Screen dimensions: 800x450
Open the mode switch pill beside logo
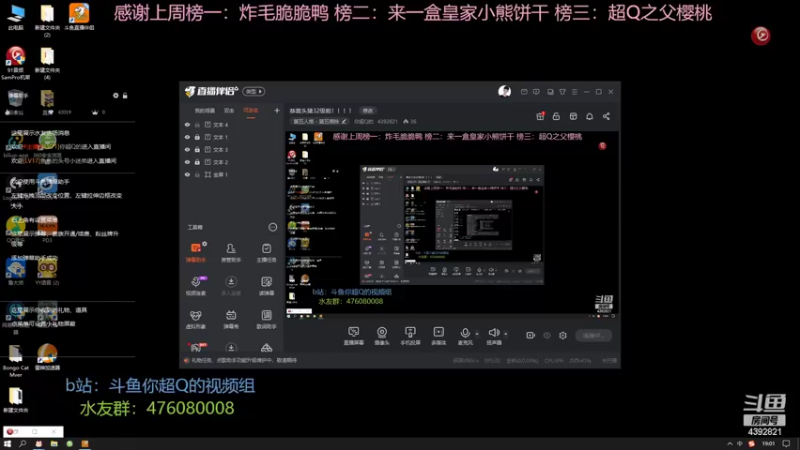[254, 91]
